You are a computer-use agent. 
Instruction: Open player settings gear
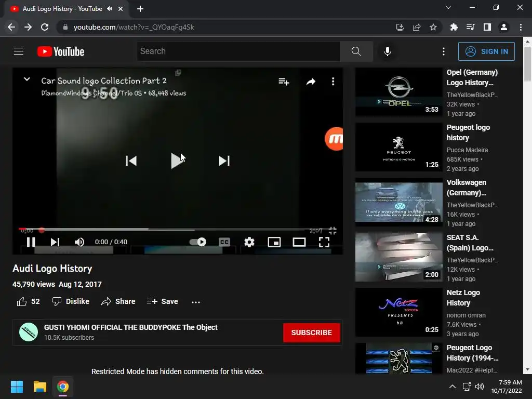[x=249, y=242]
